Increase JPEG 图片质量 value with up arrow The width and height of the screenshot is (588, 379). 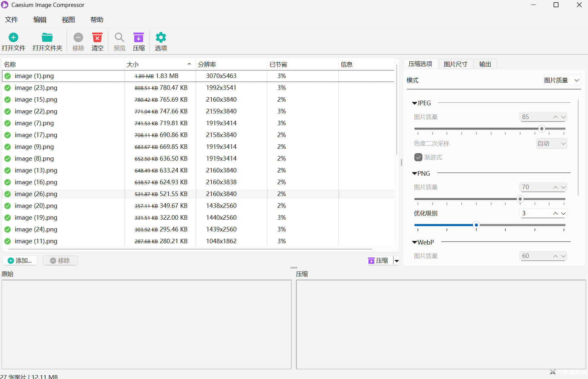point(556,117)
